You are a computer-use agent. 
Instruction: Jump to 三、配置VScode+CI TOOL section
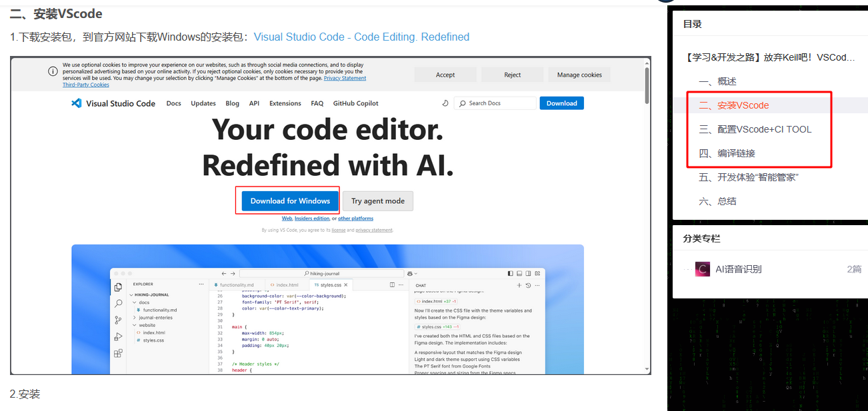click(755, 129)
